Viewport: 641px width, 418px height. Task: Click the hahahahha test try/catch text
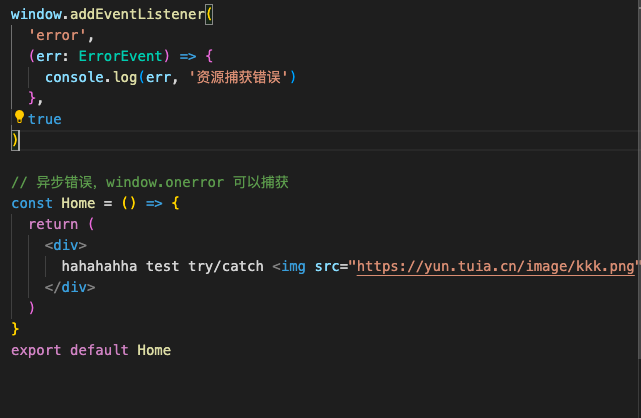pos(162,266)
